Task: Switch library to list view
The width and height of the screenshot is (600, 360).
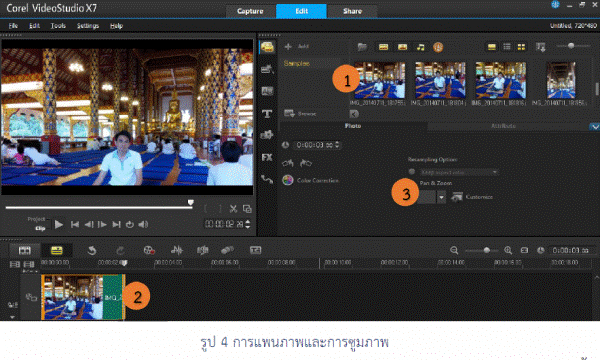Action: click(507, 47)
